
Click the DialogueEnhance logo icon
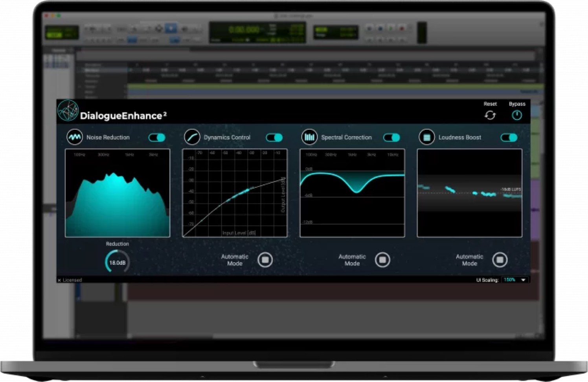pyautogui.click(x=68, y=110)
